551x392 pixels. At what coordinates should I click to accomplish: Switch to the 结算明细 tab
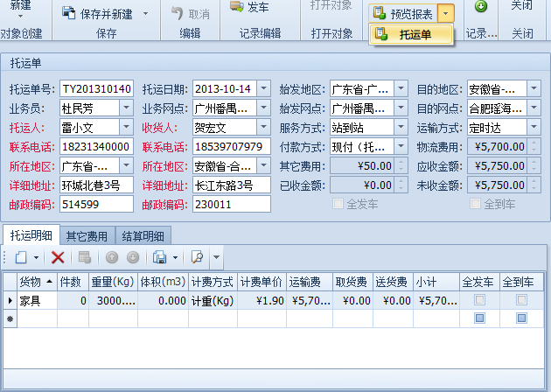(x=143, y=235)
